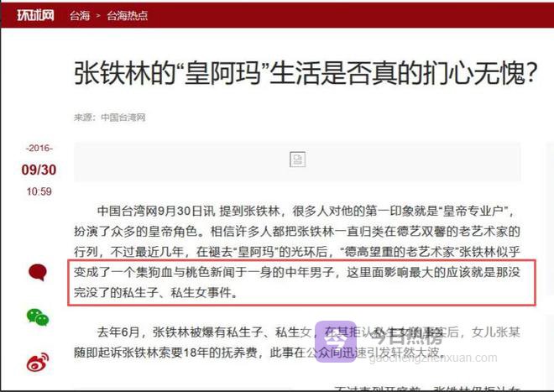Click the breadcrumb arrow between 台海 and 台海热点
This screenshot has height=392, width=554.
tap(98, 16)
